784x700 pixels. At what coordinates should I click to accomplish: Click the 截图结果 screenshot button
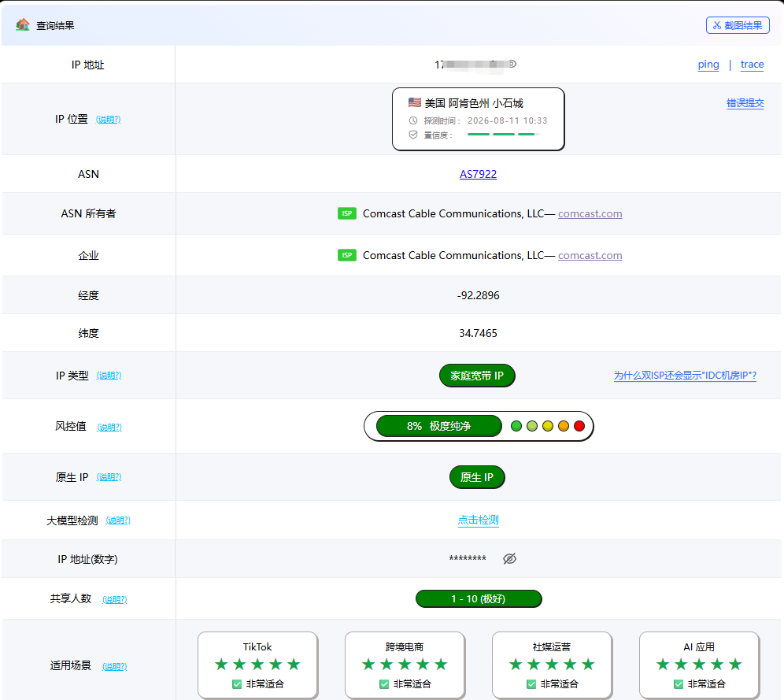click(x=738, y=25)
